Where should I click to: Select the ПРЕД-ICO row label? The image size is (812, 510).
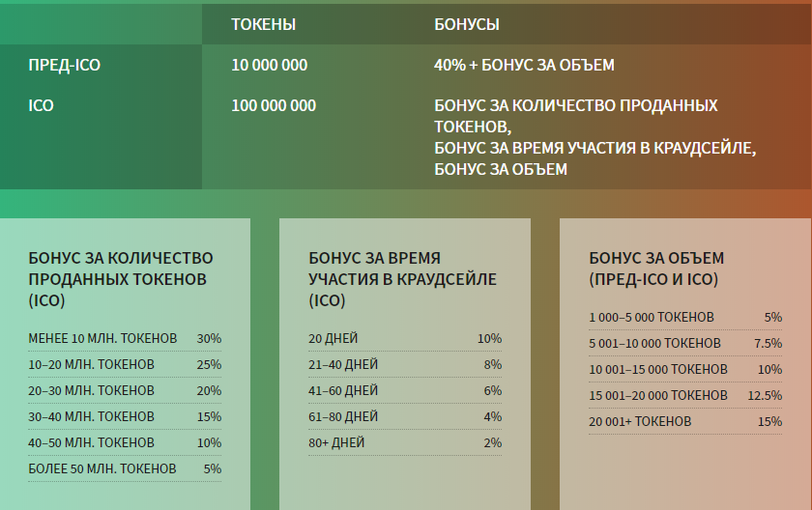(64, 65)
